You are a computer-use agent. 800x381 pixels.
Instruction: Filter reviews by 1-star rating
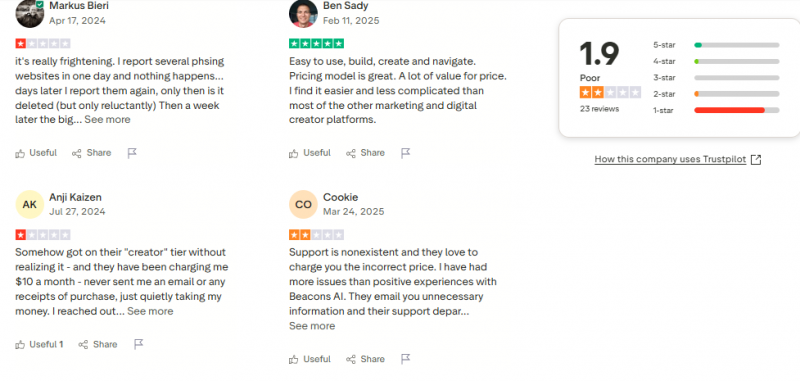pos(716,110)
